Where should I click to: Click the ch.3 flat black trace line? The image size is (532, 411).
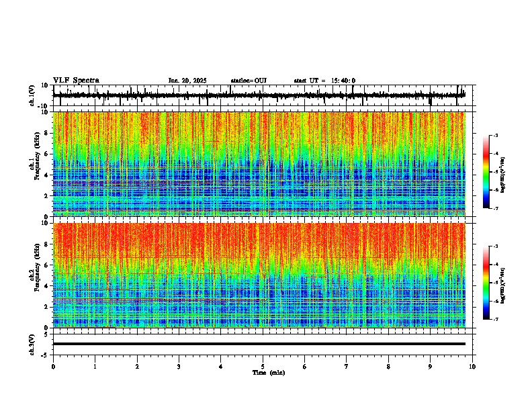point(259,344)
